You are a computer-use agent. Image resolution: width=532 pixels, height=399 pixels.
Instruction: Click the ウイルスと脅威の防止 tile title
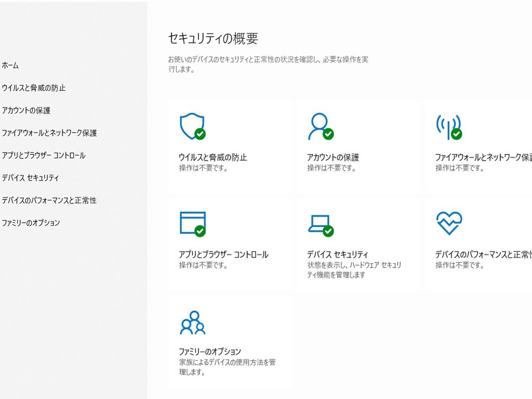(x=213, y=158)
